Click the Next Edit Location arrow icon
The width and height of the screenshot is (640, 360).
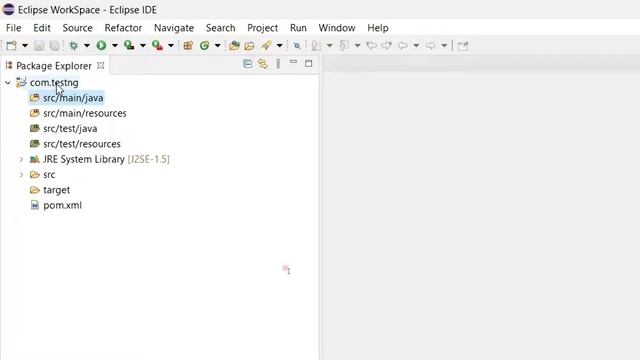[x=387, y=46]
